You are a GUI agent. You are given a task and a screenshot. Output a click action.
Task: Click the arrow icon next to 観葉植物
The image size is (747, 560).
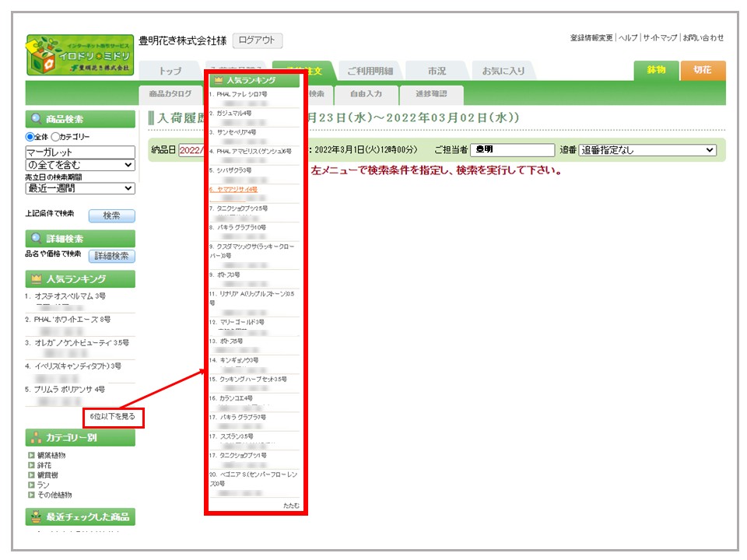coord(31,455)
